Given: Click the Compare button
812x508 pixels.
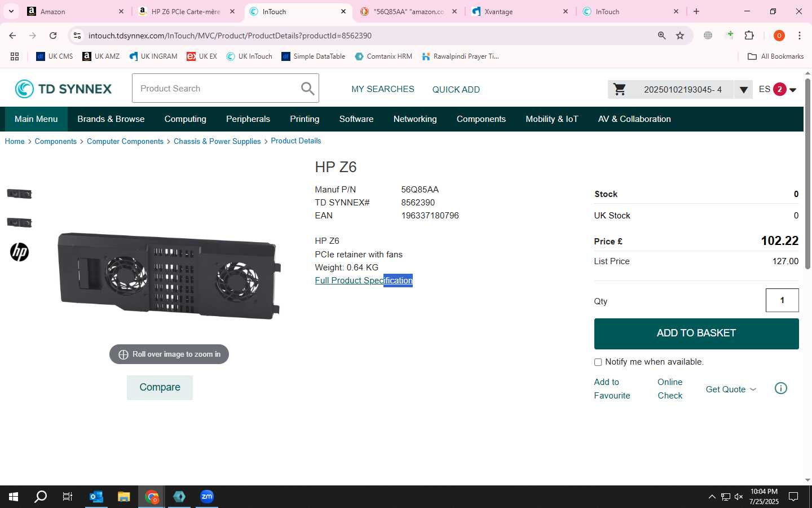Looking at the screenshot, I should coord(160,387).
